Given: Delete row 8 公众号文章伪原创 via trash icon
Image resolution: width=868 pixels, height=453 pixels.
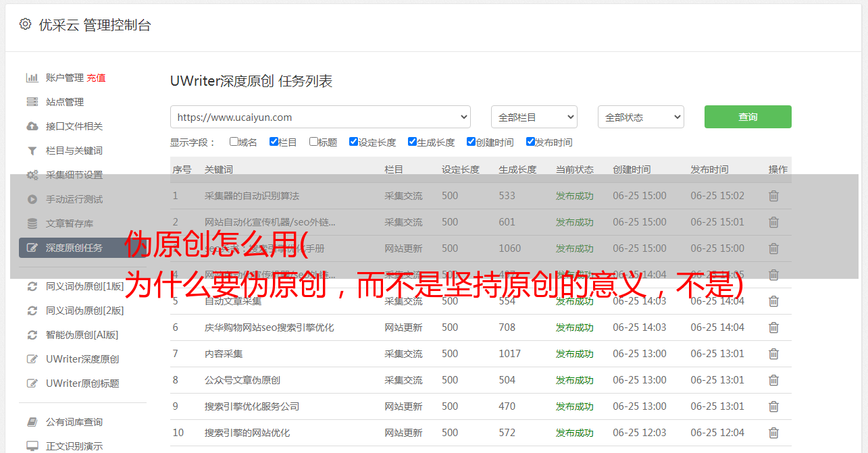Looking at the screenshot, I should coord(773,380).
